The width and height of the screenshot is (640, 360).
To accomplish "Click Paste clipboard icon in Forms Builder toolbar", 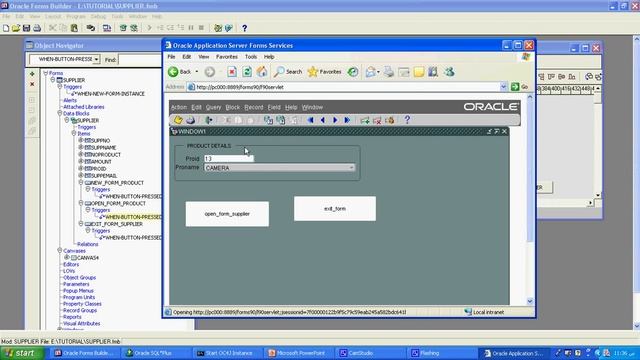I will click(74, 28).
